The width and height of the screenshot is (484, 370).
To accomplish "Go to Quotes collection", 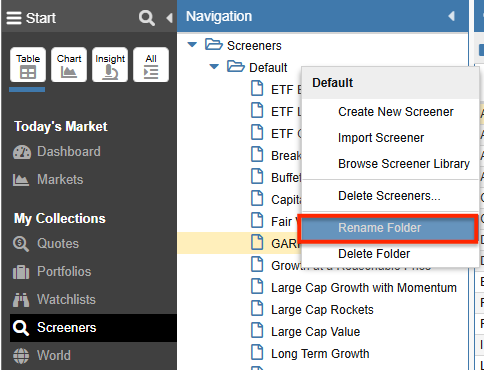I will coord(46,244).
